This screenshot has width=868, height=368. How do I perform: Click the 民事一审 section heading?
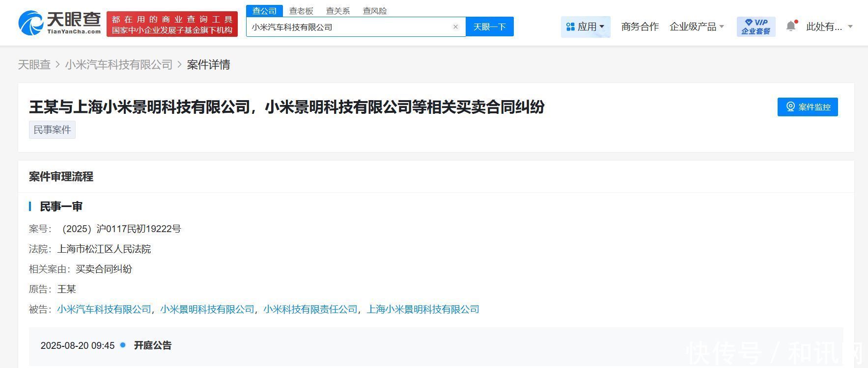(61, 207)
